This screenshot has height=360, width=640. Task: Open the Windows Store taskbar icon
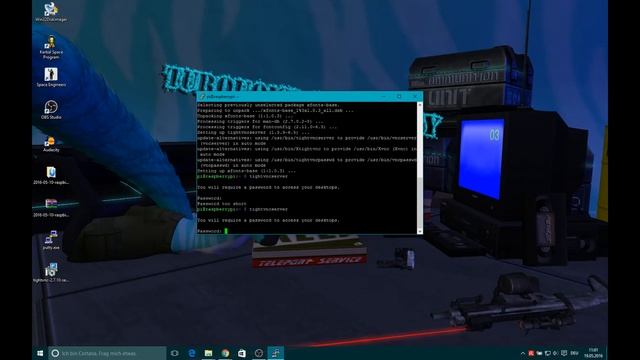coord(242,353)
